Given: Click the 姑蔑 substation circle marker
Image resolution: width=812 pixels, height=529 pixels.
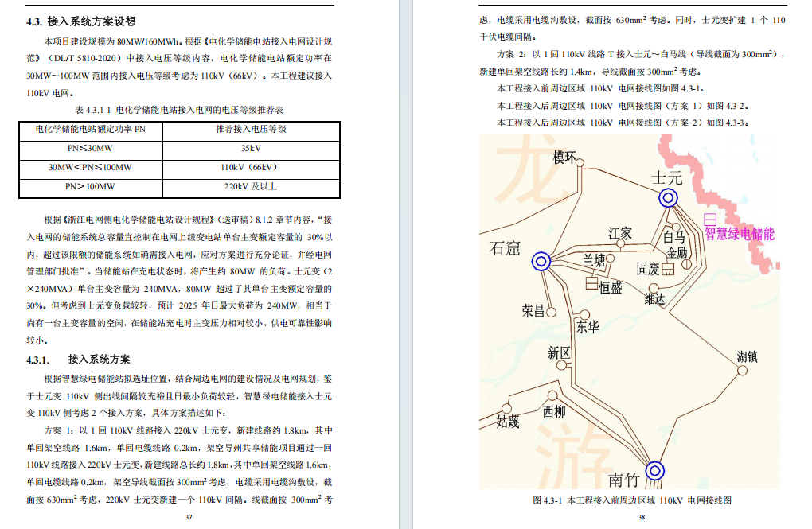Looking at the screenshot, I should [x=506, y=409].
